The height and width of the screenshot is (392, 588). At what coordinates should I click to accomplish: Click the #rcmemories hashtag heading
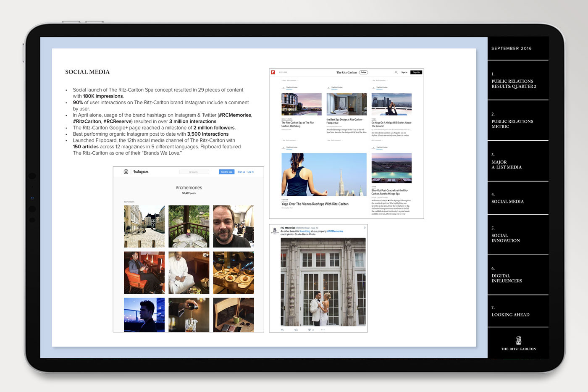pos(189,188)
